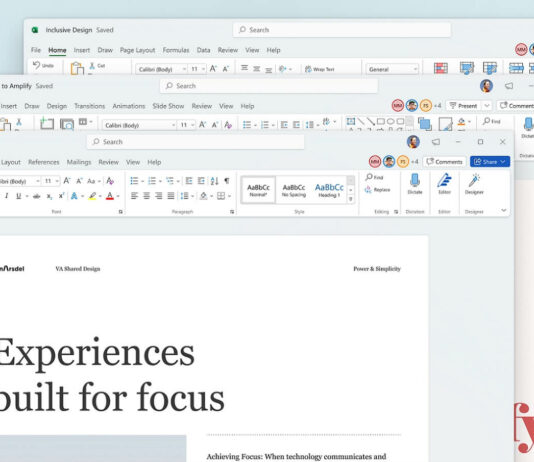
Task: Apply borders in Word paragraph group
Action: (221, 196)
